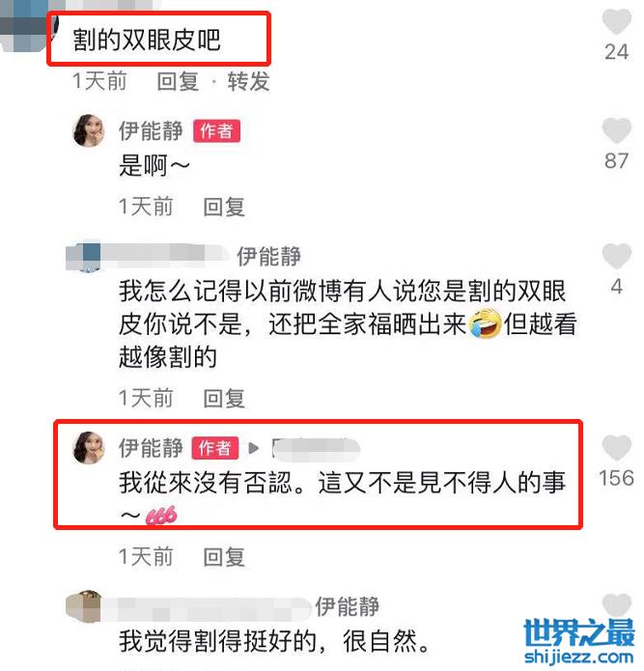The image size is (644, 671).
Task: Like the comment with 4 likes
Action: 616,256
